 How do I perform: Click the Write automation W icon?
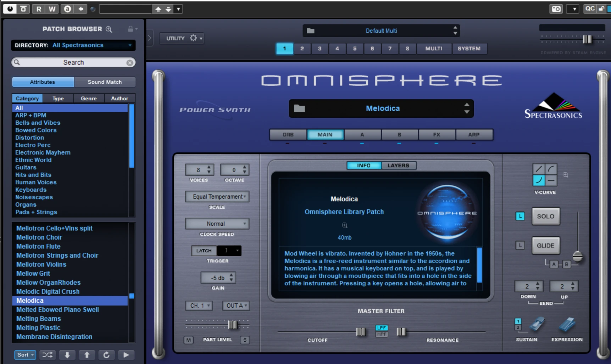tap(52, 9)
